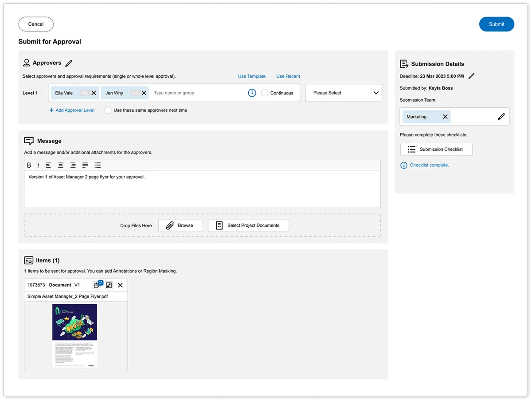Open the Please Select dropdown
The width and height of the screenshot is (532, 401).
(344, 93)
